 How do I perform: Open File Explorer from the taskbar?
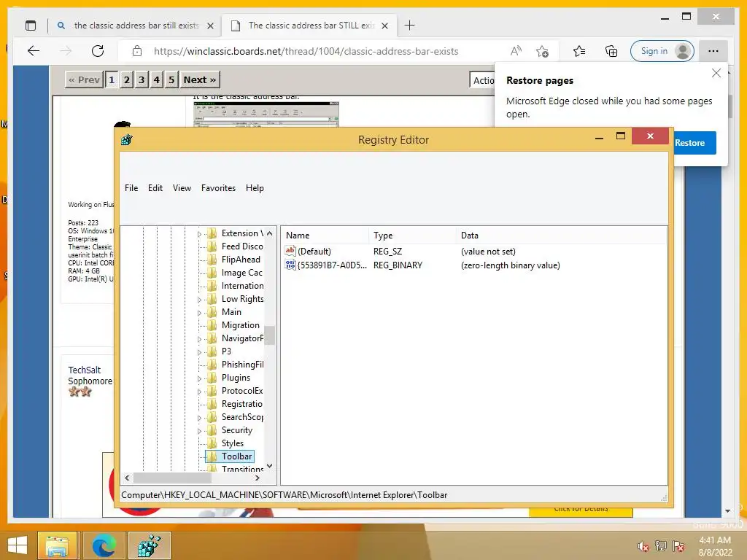57,545
